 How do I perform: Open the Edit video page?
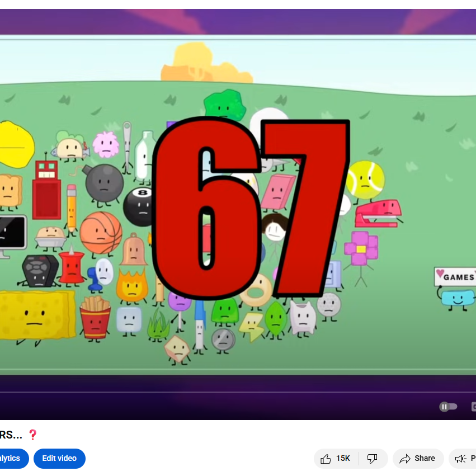pos(59,459)
